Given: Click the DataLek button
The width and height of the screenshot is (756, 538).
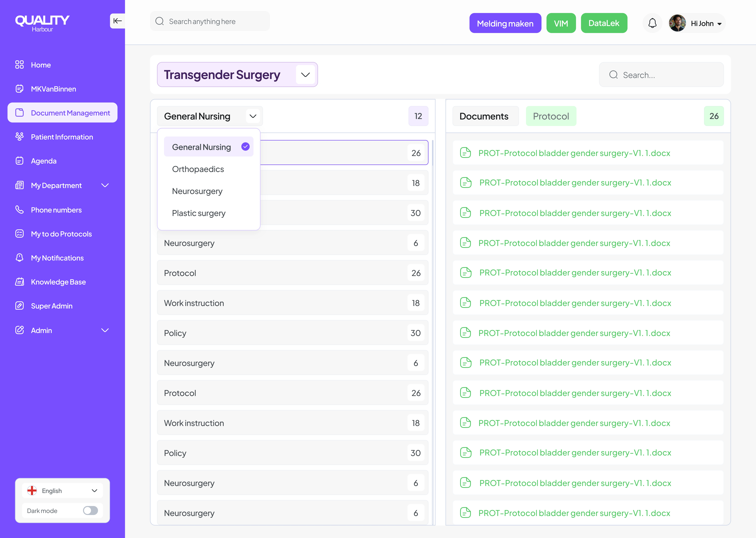Looking at the screenshot, I should (604, 23).
